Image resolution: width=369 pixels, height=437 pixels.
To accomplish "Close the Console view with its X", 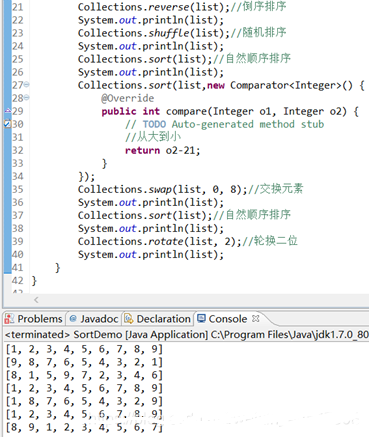I will click(256, 319).
